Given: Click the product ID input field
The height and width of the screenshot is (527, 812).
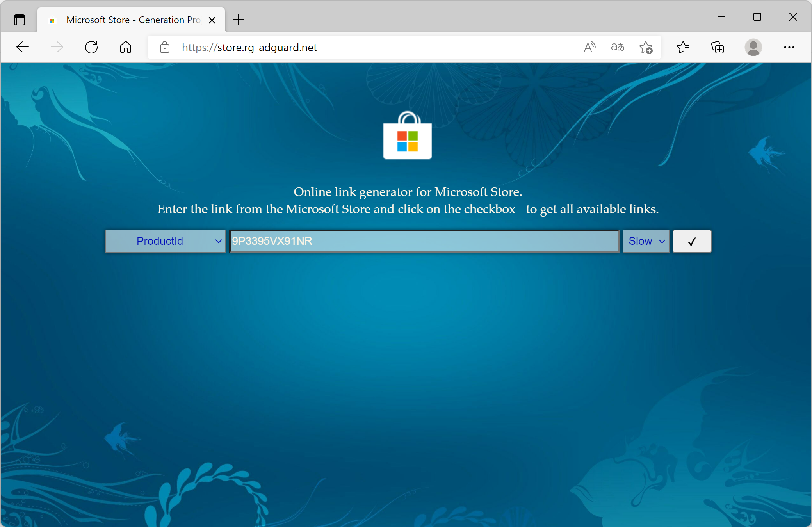Looking at the screenshot, I should 424,241.
